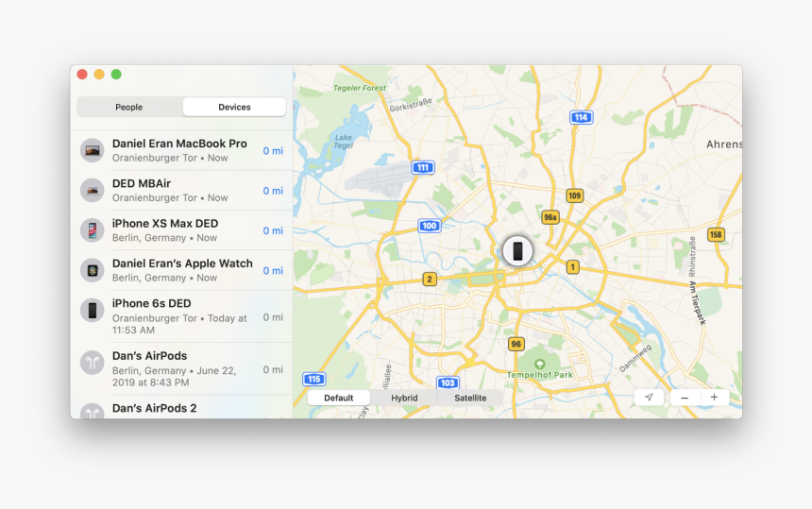
Task: Switch map to Satellite view
Action: 470,398
